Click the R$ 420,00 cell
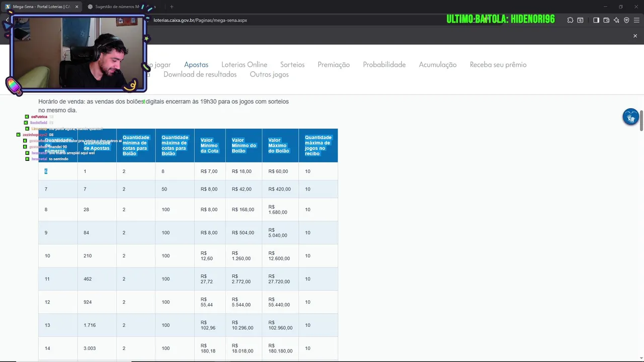This screenshot has width=644, height=362. [280, 189]
